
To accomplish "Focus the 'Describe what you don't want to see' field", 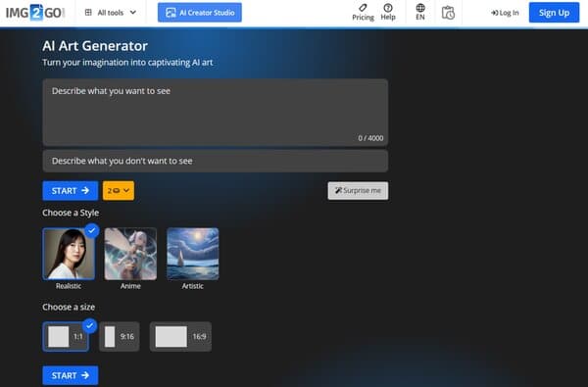I will (x=216, y=161).
